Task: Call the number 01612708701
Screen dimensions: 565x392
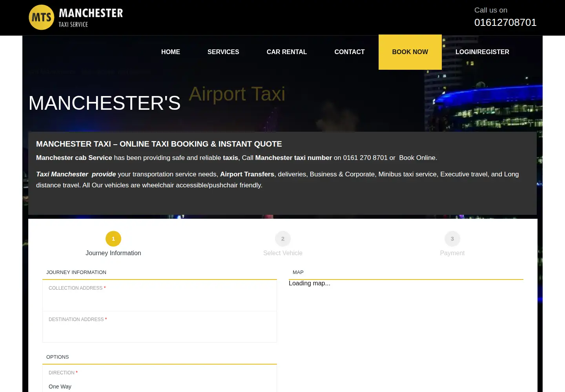Action: coord(505,22)
